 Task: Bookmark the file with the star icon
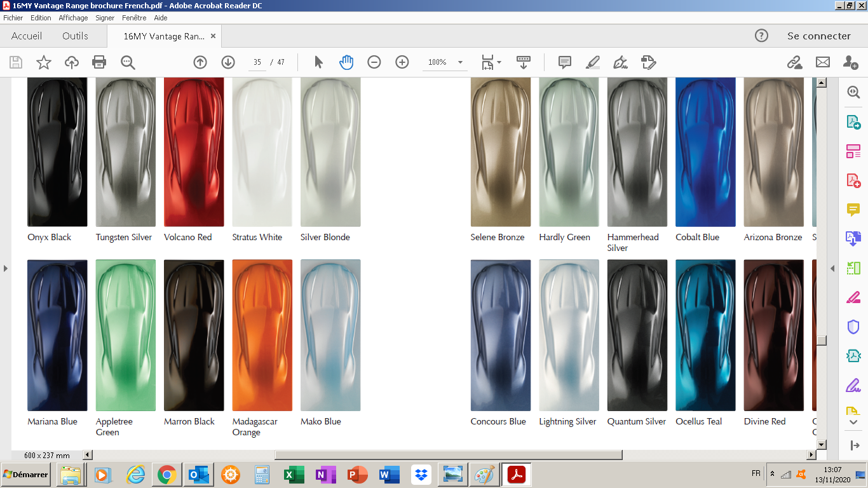coord(44,62)
